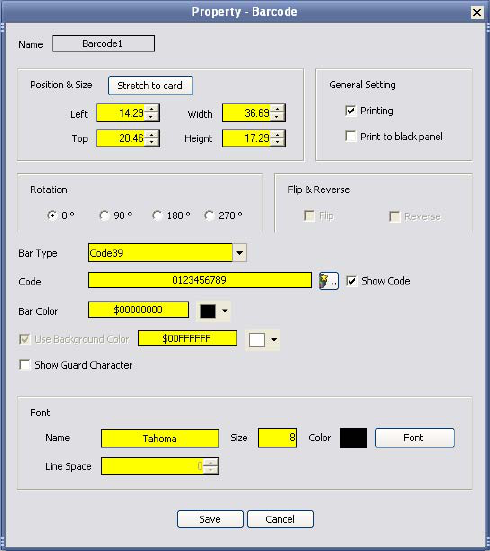Select the 90° rotation option
The image size is (490, 551).
[x=104, y=215]
